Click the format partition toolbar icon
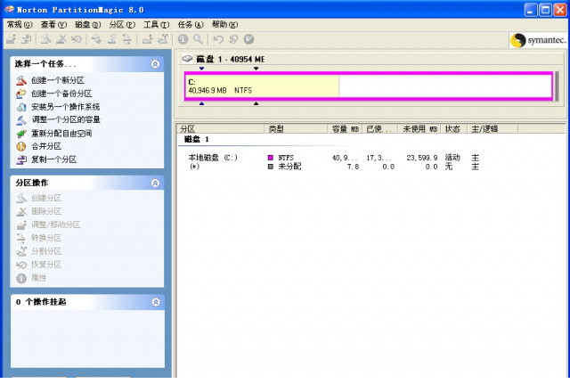 (111, 39)
